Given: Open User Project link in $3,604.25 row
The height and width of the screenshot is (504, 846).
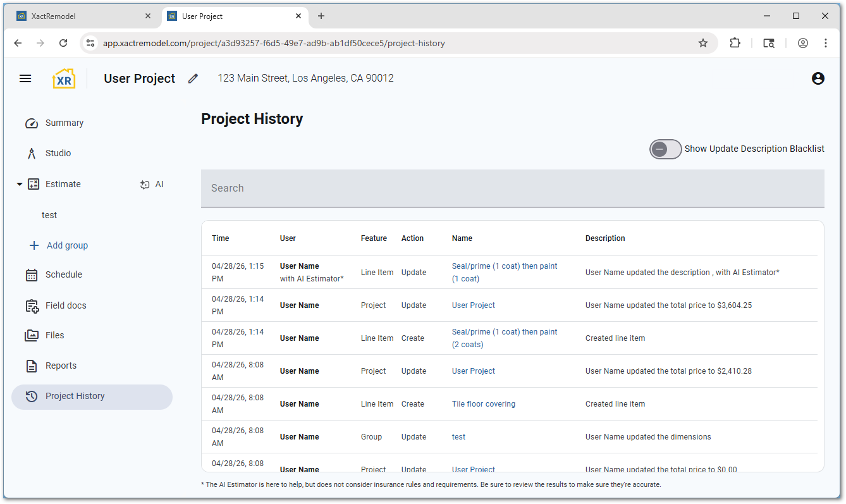Looking at the screenshot, I should coord(474,305).
